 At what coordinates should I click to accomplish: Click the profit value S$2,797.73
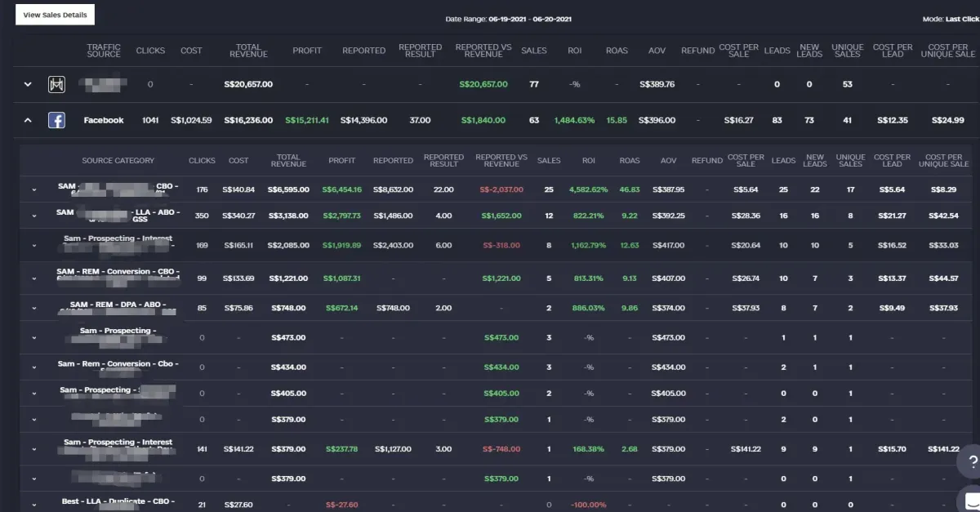[x=342, y=216]
